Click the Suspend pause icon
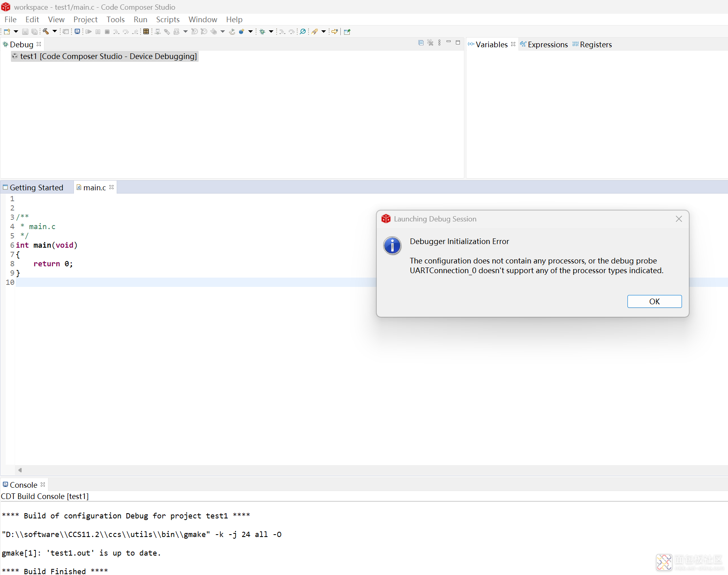 coord(98,32)
